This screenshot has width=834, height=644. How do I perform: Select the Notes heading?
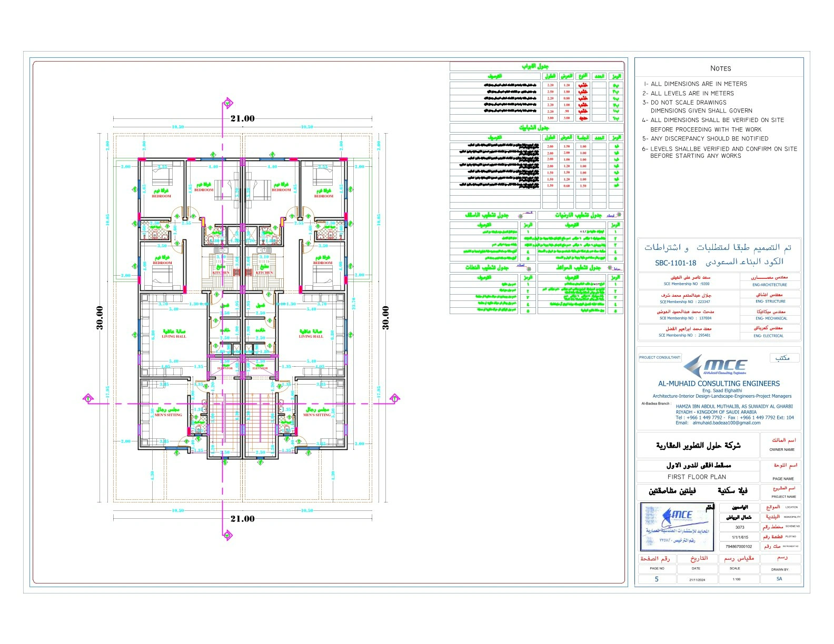720,68
